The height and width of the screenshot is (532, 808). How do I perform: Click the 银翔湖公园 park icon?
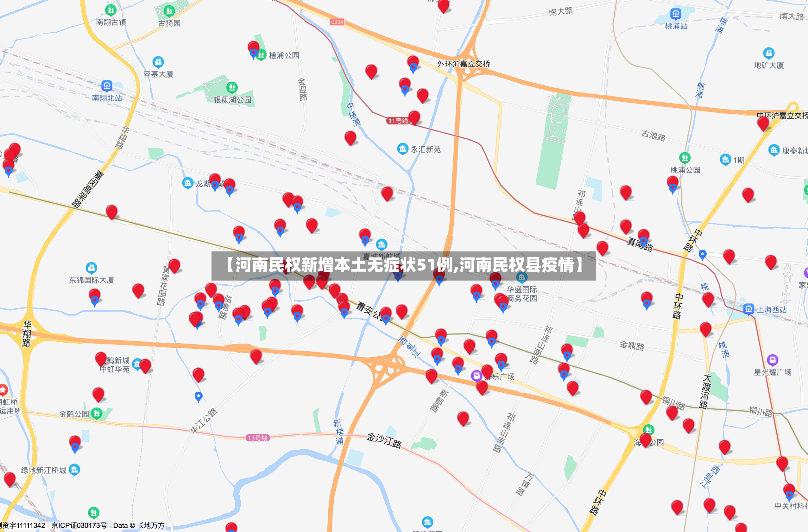pos(232,88)
